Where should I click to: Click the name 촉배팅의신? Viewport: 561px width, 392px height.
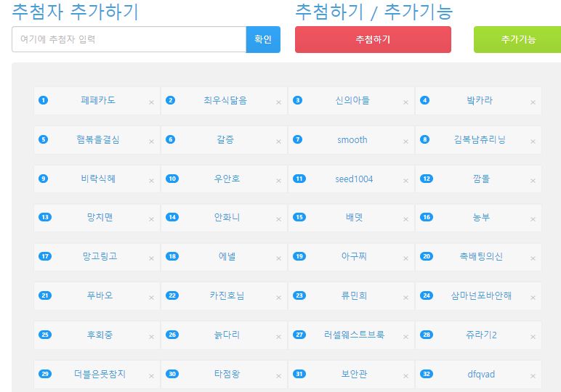(x=481, y=256)
